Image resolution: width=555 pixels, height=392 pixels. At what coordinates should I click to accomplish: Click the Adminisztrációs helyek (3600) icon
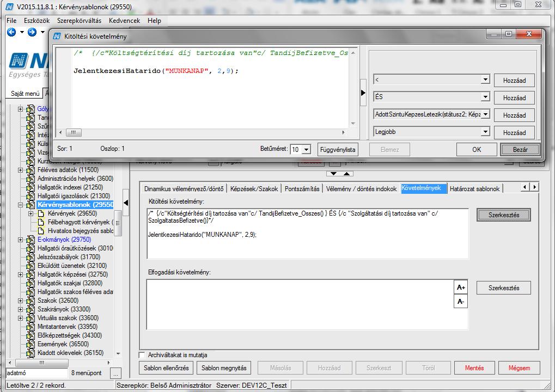tap(31, 179)
